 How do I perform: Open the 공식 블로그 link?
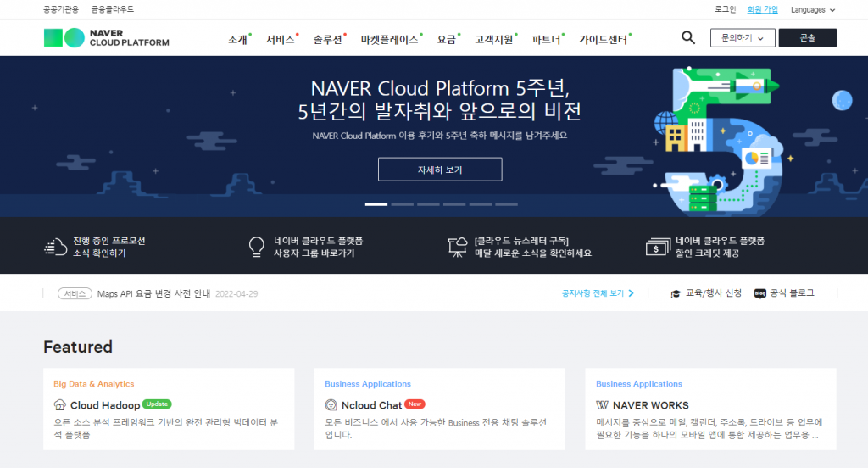[793, 293]
